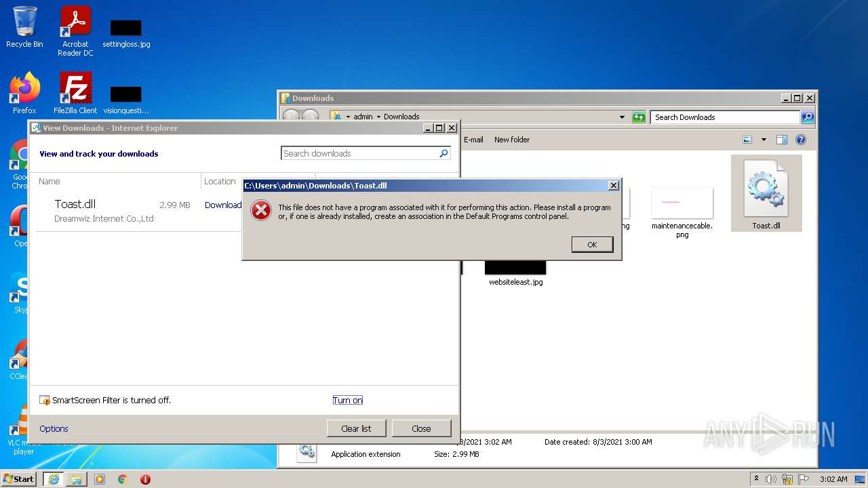Click the volume speaker tray icon
The width and height of the screenshot is (868, 488).
pos(771,479)
